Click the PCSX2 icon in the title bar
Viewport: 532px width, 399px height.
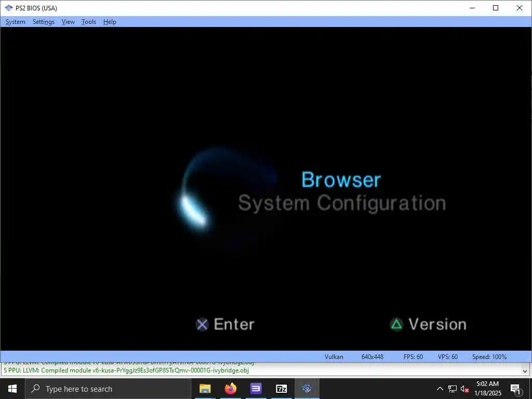[x=8, y=8]
